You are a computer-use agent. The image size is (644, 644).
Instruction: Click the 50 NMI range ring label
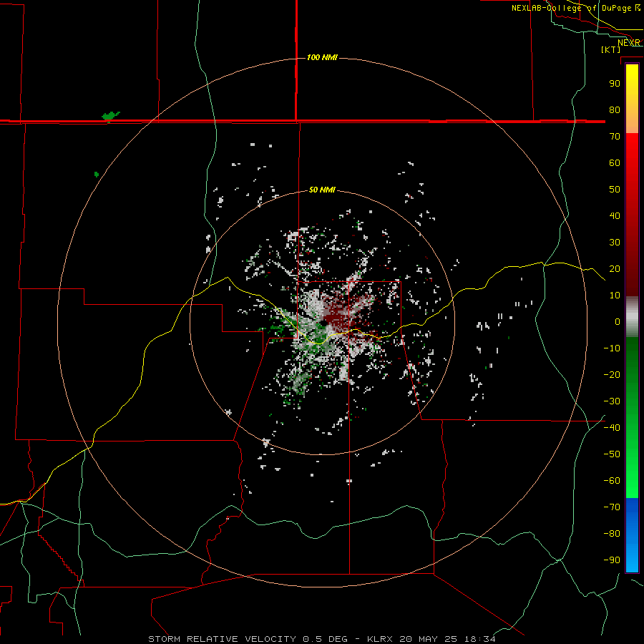322,190
